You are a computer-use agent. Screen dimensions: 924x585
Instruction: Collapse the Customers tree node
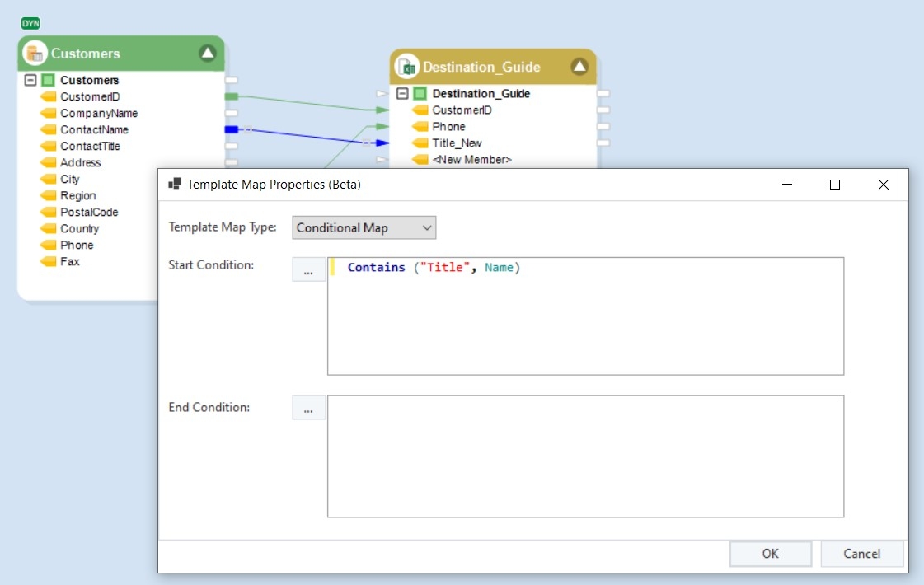click(x=30, y=80)
